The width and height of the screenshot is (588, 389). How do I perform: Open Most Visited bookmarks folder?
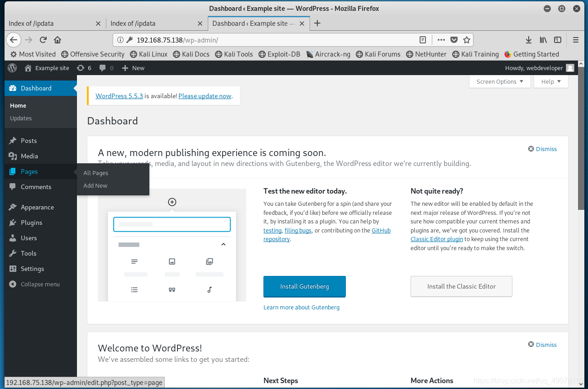point(33,54)
